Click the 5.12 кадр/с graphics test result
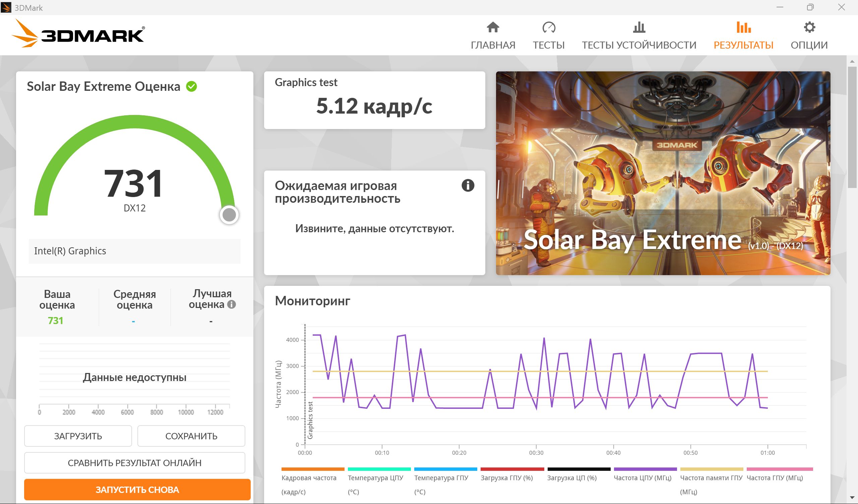This screenshot has height=504, width=858. click(x=374, y=106)
